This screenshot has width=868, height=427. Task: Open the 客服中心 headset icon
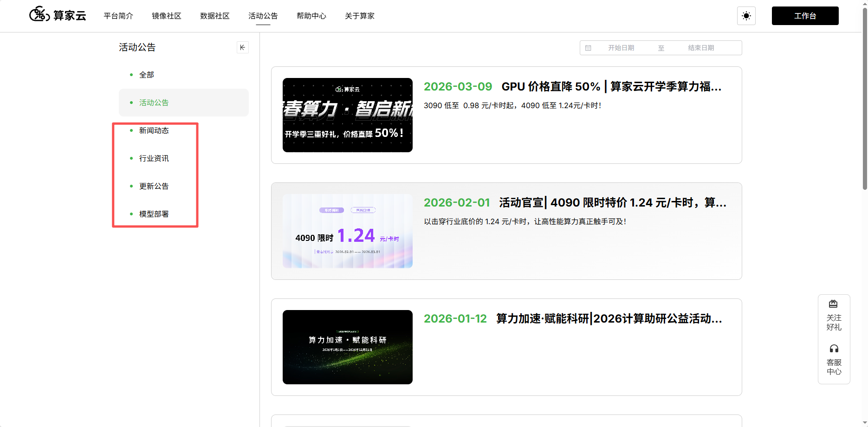[834, 349]
